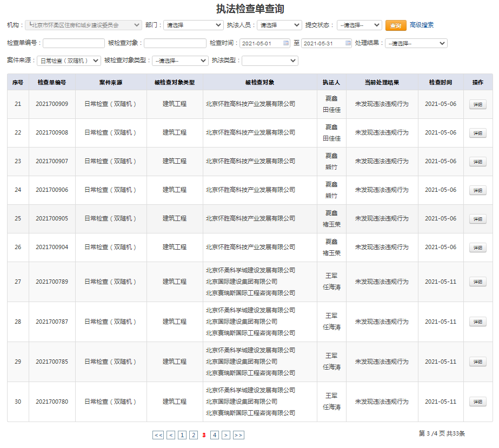
Task: Select the cell with number 2021700905
Action: click(52, 218)
